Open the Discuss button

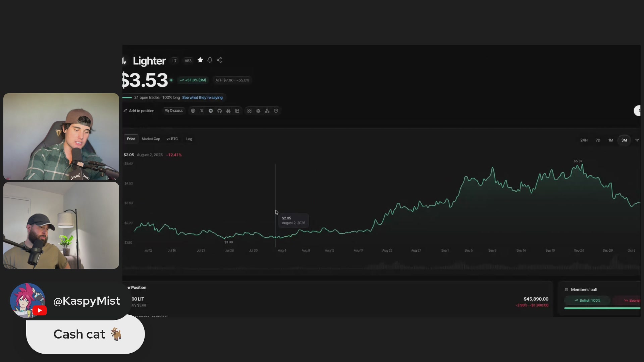coord(174,111)
